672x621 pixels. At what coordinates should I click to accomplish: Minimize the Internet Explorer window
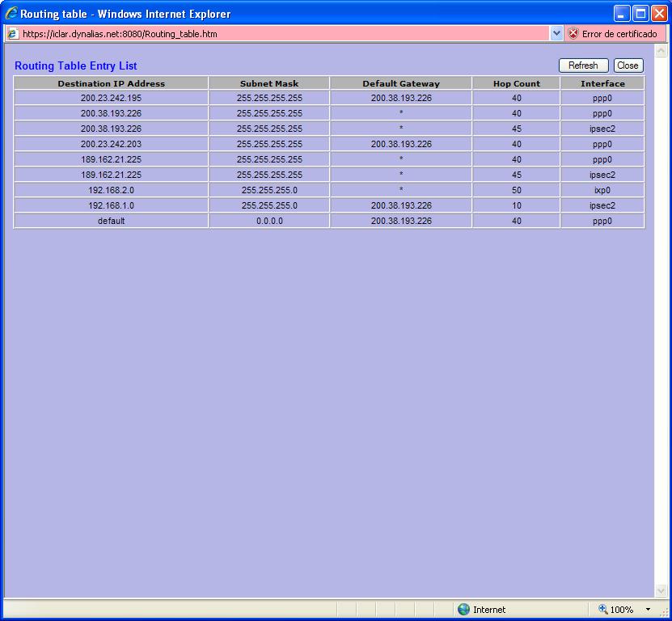click(621, 14)
